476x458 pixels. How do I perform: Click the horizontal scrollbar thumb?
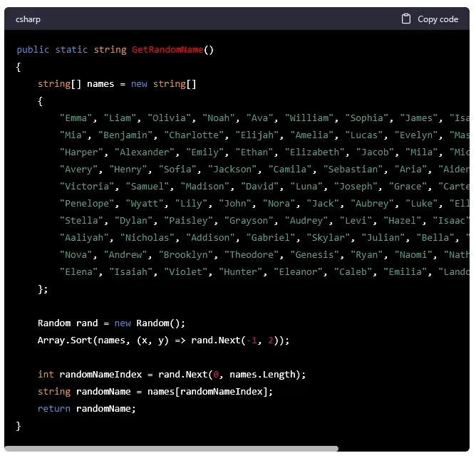172,449
